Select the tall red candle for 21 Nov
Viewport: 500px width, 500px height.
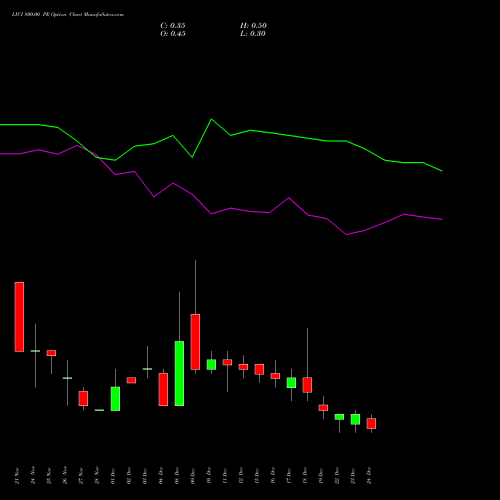point(19,317)
